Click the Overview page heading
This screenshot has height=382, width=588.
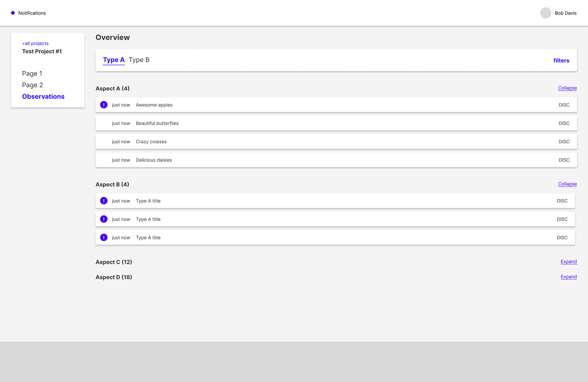tap(113, 37)
